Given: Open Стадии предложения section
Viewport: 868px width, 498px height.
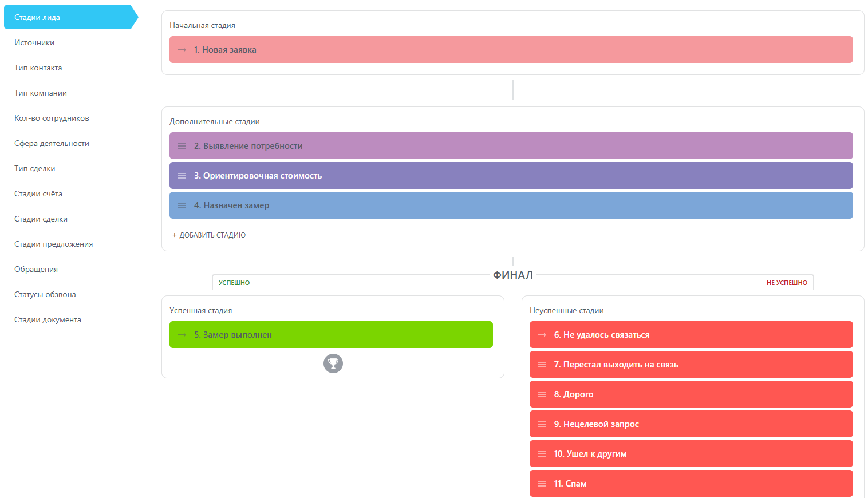Looking at the screenshot, I should pos(54,244).
